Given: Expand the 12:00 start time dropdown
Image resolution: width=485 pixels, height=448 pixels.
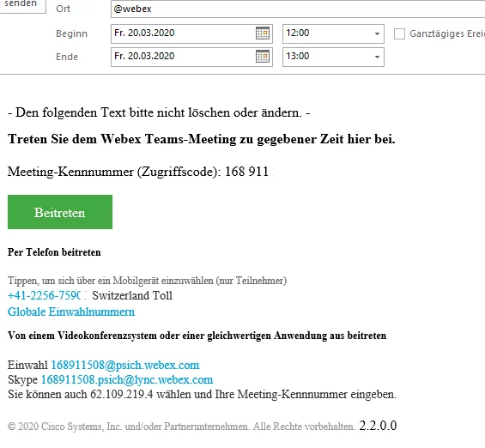Looking at the screenshot, I should click(x=377, y=33).
